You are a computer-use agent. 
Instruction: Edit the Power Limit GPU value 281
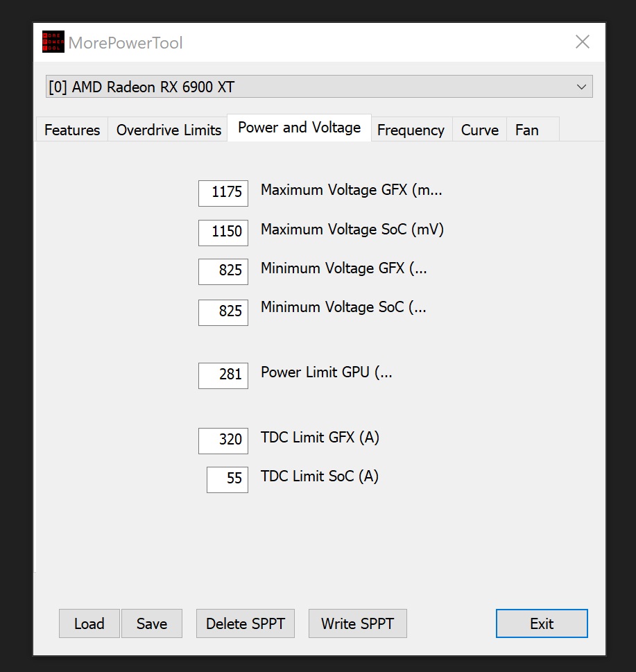tap(223, 376)
